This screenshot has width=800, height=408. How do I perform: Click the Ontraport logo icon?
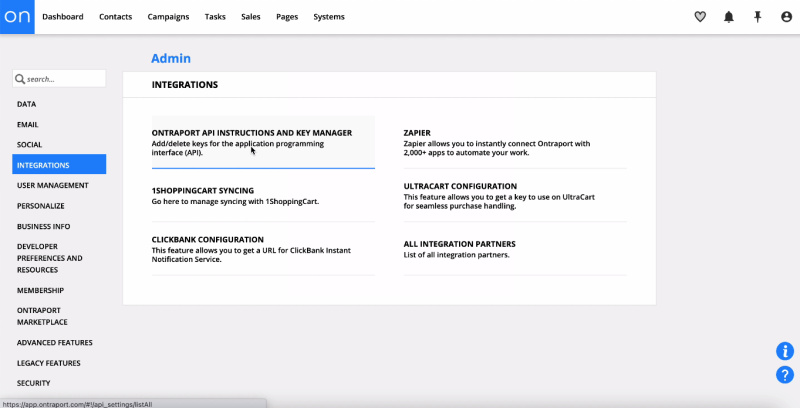[x=17, y=17]
